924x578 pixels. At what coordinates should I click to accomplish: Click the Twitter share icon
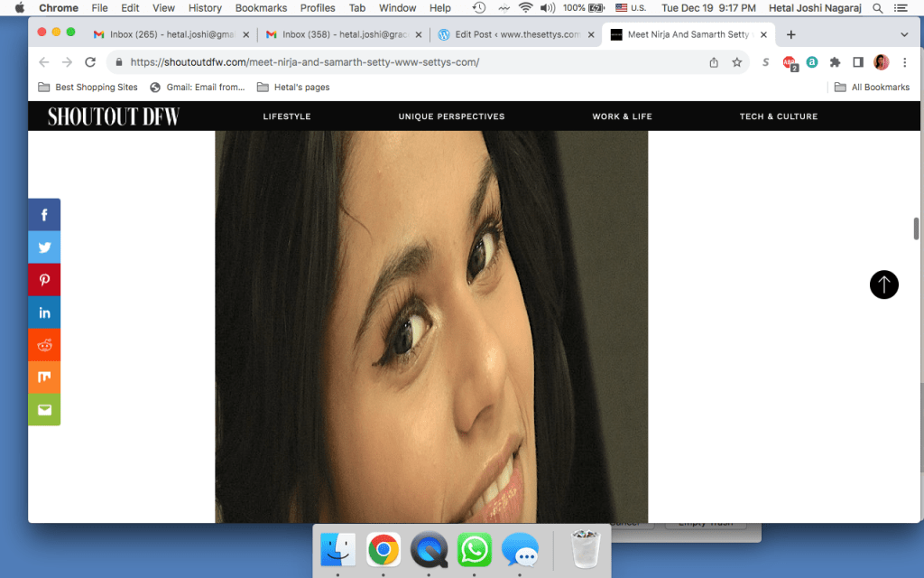[44, 247]
